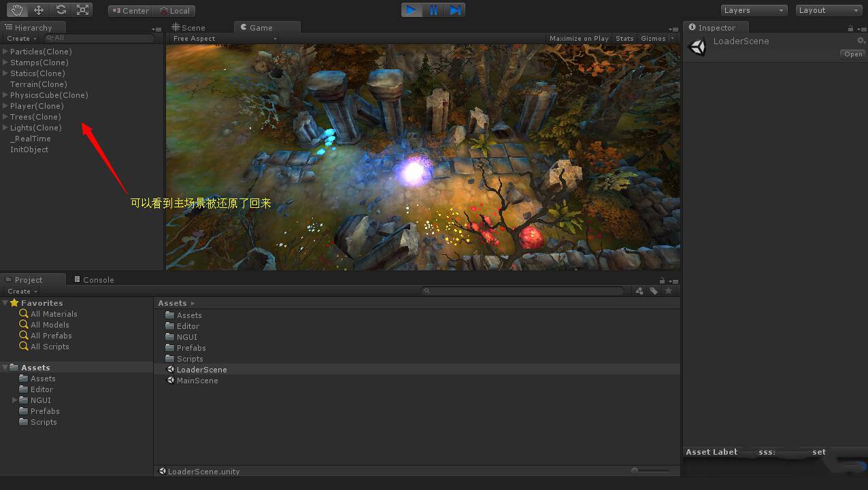Screen dimensions: 868x490
Task: Open the Layers dropdown
Action: (754, 10)
